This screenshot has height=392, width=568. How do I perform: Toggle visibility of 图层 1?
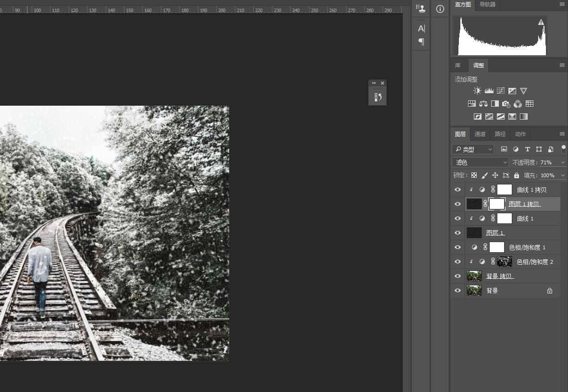pyautogui.click(x=457, y=233)
